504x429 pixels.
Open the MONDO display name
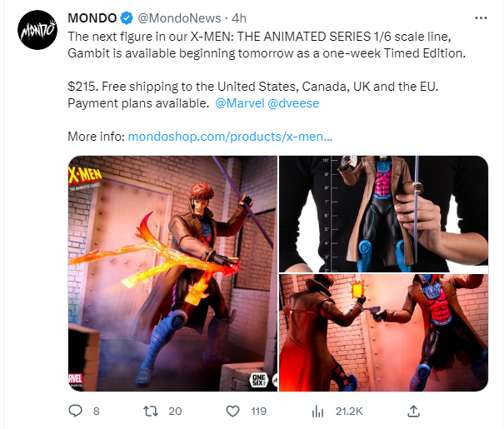point(92,18)
